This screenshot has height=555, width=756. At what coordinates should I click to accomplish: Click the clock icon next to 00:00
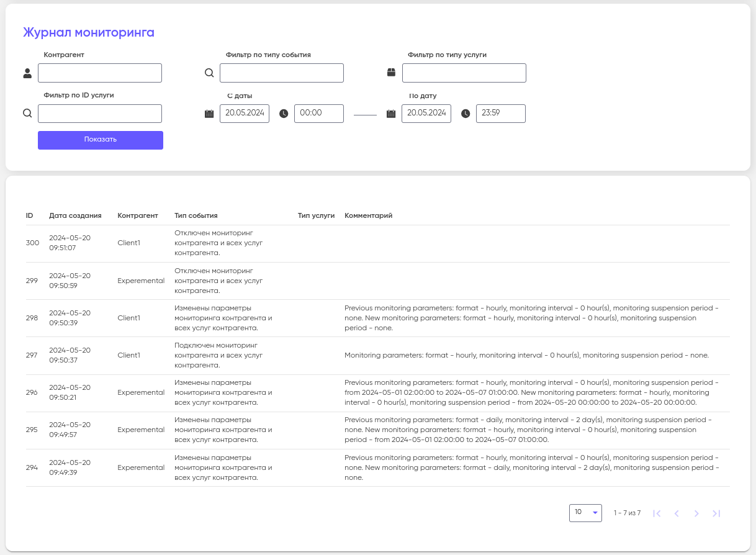click(284, 114)
